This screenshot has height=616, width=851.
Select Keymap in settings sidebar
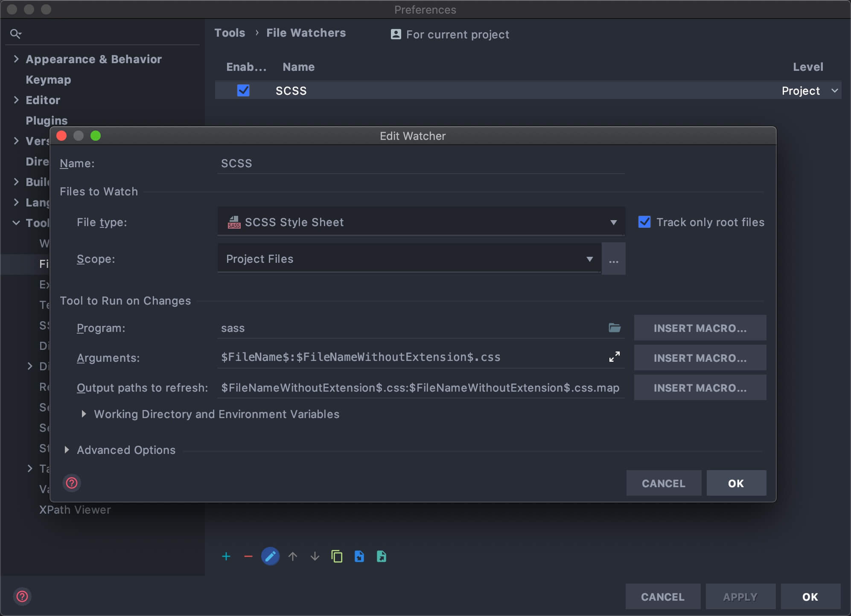48,80
